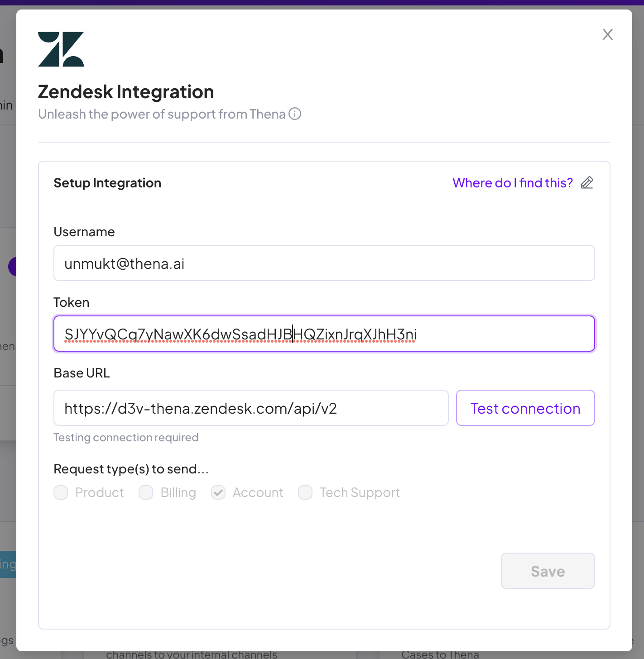Toggle the Tech Support checkbox

point(305,492)
